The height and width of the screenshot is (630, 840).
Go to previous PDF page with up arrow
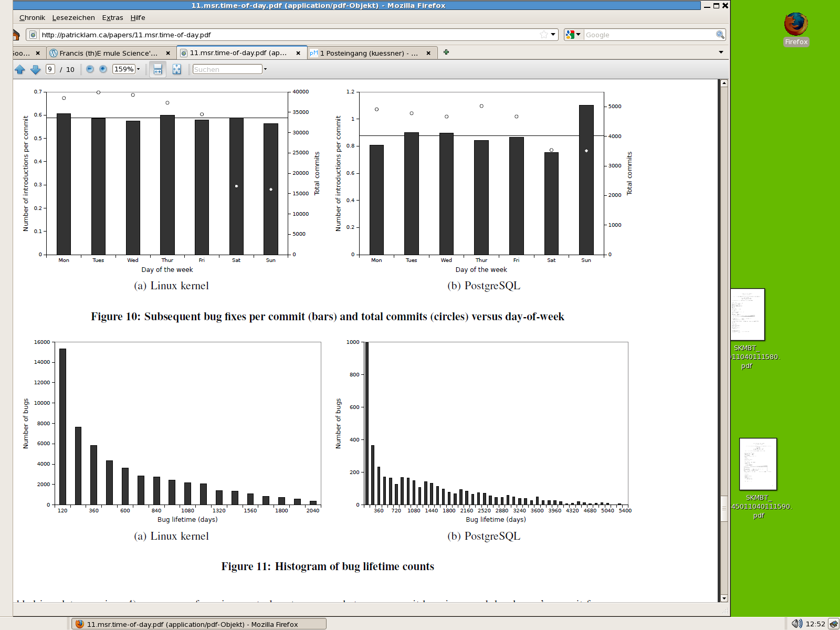click(x=20, y=69)
